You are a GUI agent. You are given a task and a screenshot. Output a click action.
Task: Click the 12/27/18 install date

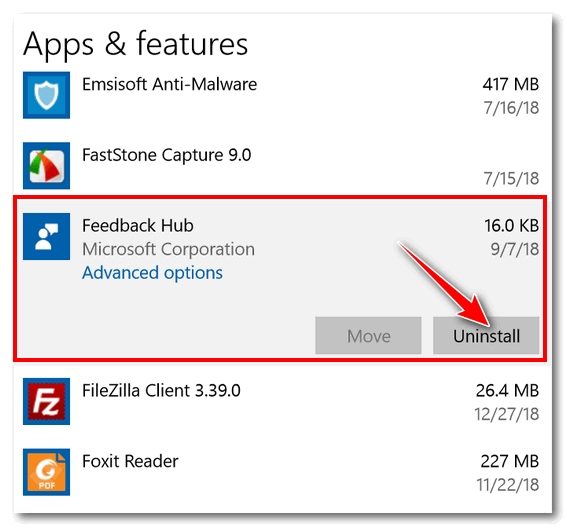tap(506, 414)
